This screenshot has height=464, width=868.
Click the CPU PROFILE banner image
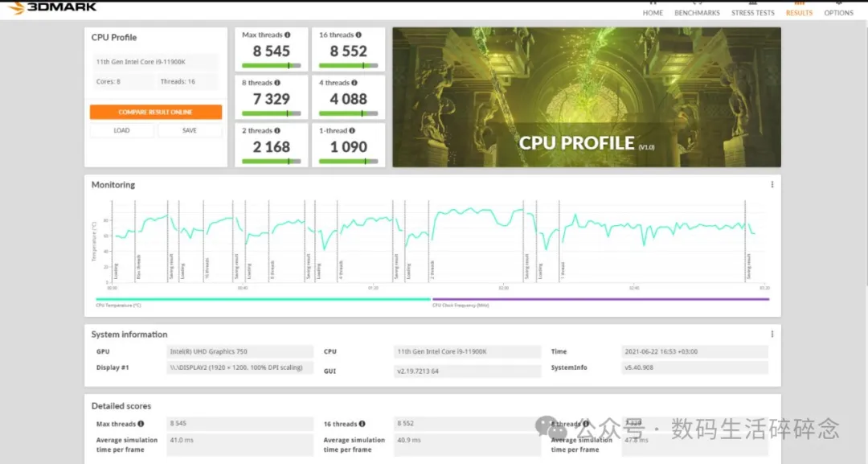[x=587, y=96]
